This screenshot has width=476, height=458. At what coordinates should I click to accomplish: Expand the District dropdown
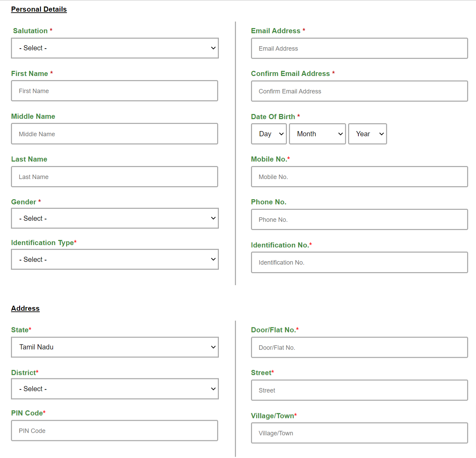tap(115, 389)
